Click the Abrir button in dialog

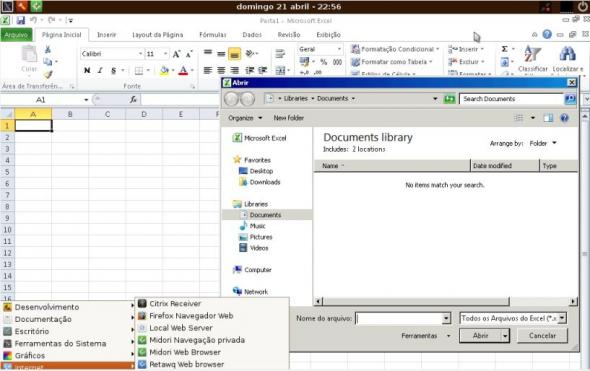(481, 335)
